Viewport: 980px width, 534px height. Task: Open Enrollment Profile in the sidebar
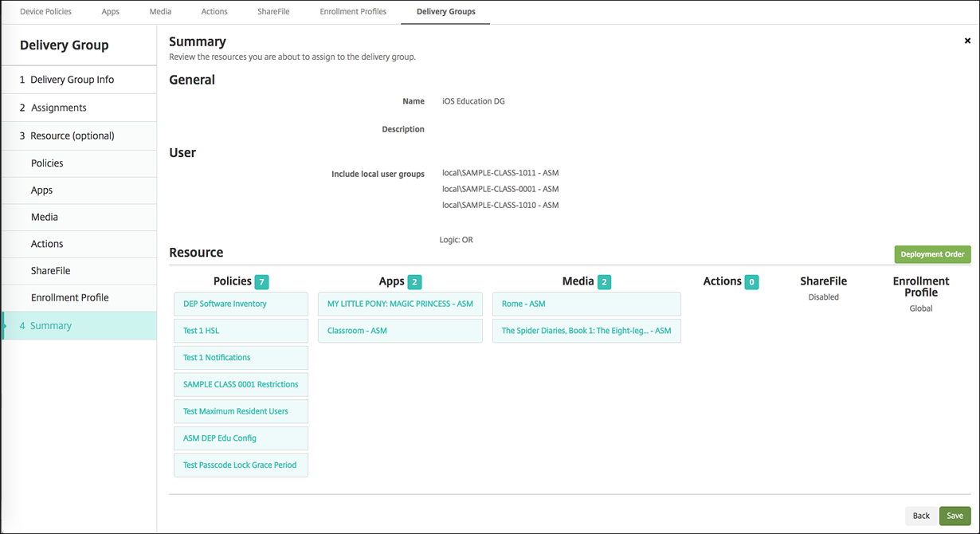[x=79, y=297]
